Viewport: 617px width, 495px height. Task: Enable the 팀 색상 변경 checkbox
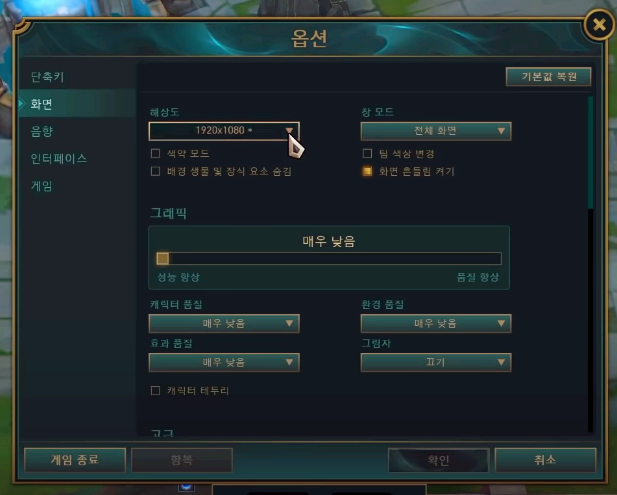[367, 153]
